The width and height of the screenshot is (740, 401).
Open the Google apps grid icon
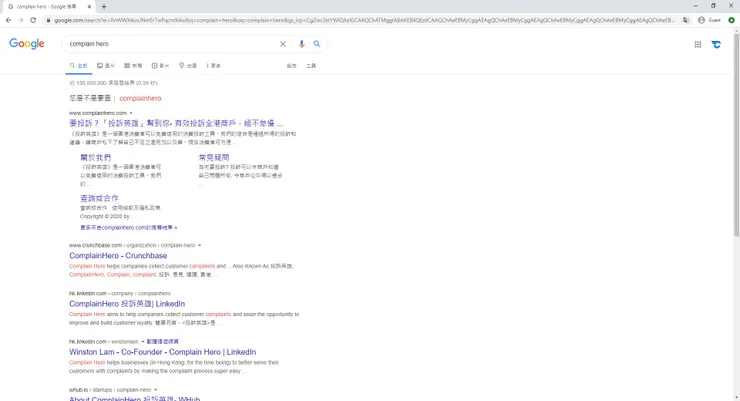698,44
